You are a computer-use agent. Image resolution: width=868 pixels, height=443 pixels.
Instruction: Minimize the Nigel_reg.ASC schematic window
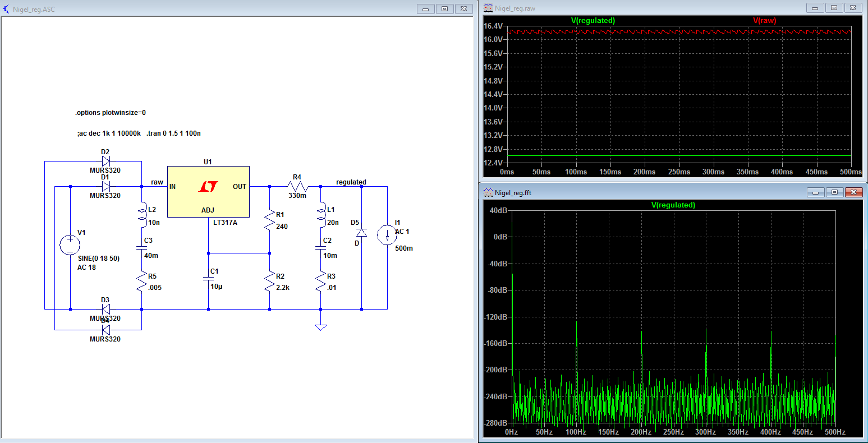point(426,9)
